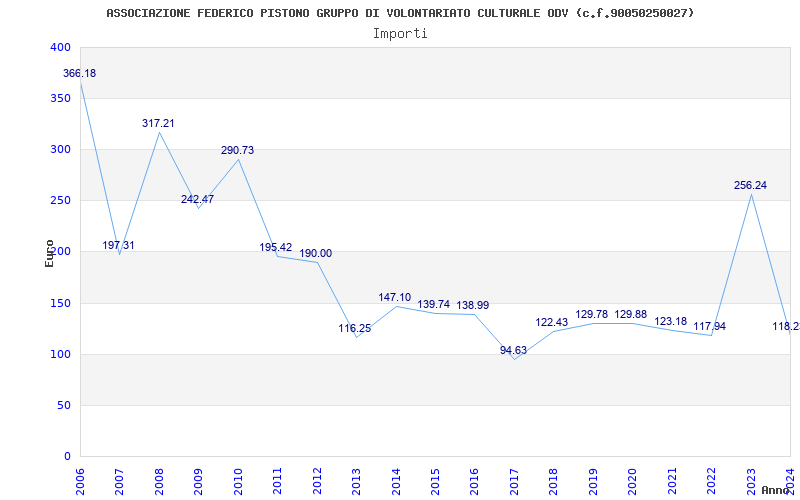Select the Importi subtitle
Viewport: 800px width, 500px height.
400,33
